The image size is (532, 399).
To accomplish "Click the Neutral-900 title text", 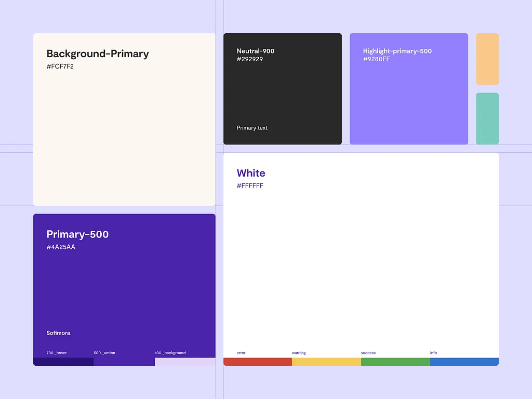I will coord(256,51).
